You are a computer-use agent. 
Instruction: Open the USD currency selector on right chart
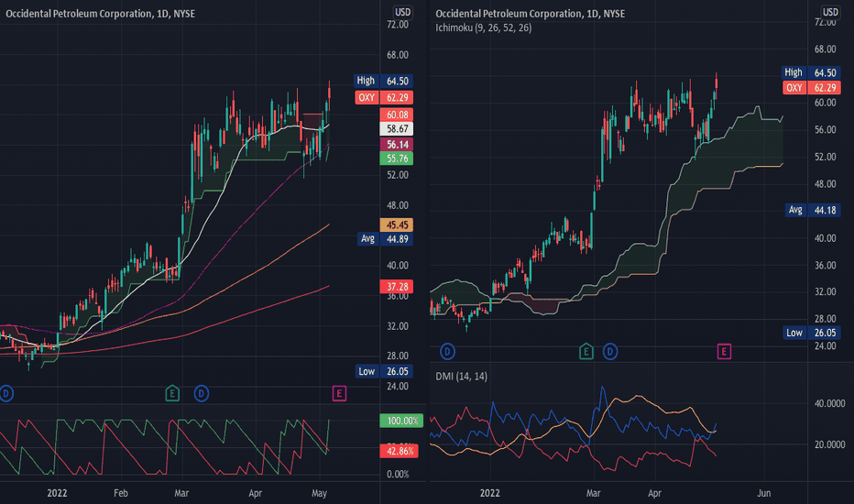click(830, 12)
